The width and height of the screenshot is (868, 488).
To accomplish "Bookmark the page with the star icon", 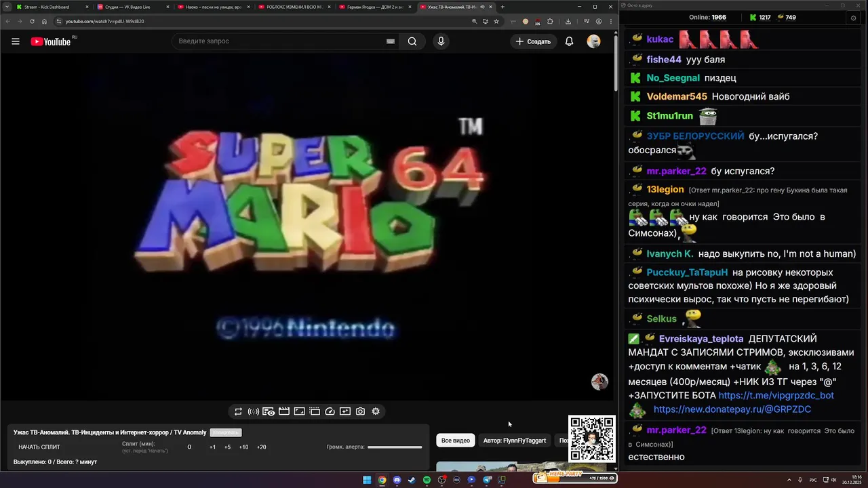I will 496,21.
